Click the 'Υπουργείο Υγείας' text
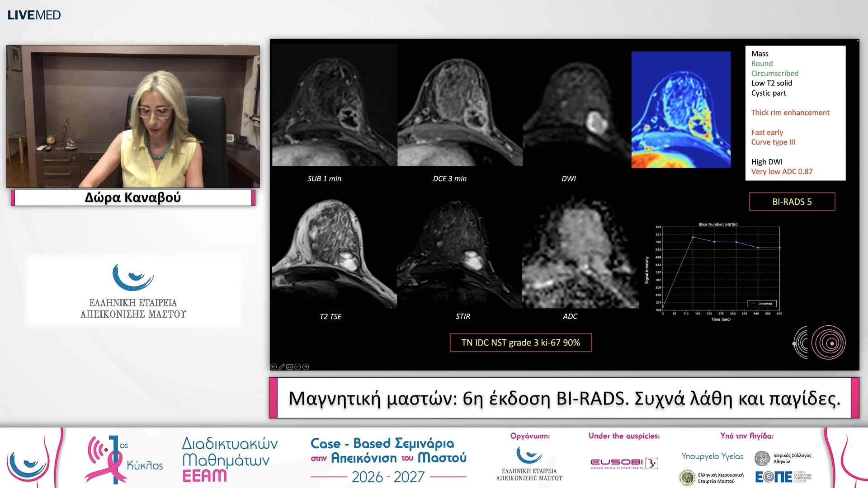 point(712,456)
